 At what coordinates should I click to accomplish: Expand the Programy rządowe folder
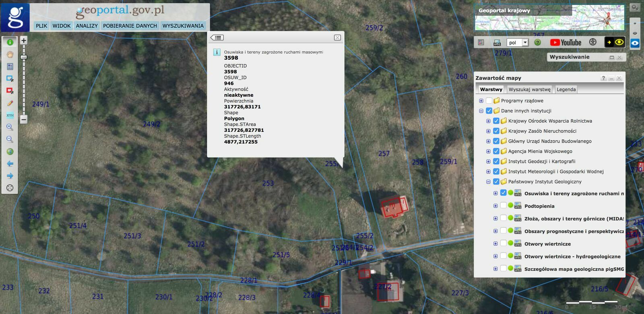481,101
